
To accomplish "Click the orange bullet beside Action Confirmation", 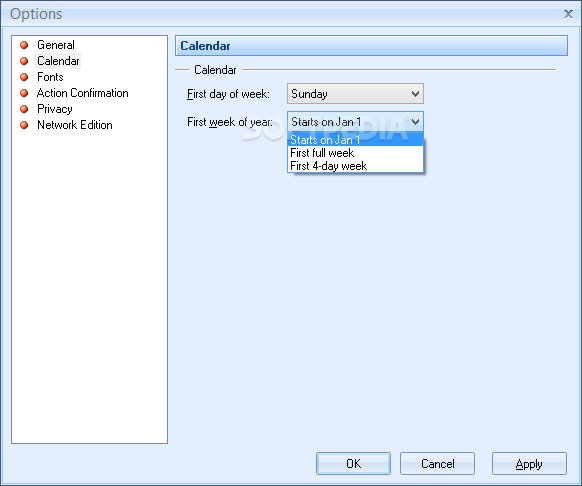I will (x=24, y=93).
